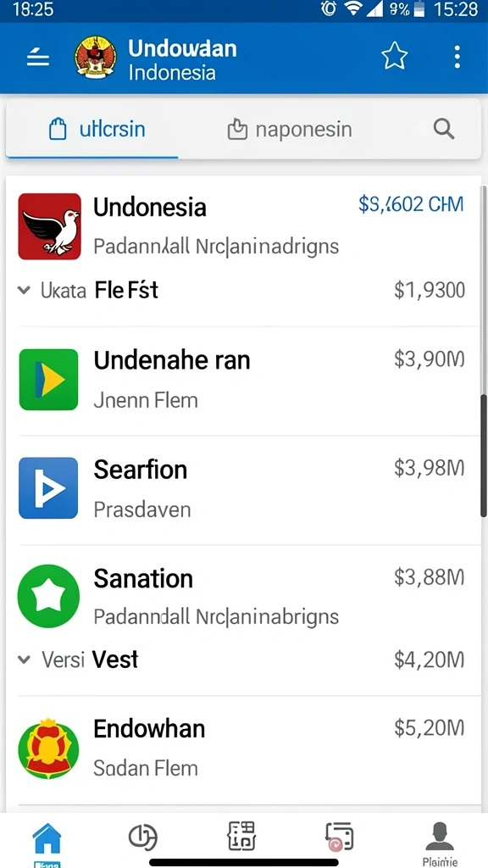Open the three-dot overflow menu
Viewport: 488px width, 868px height.
click(x=457, y=57)
